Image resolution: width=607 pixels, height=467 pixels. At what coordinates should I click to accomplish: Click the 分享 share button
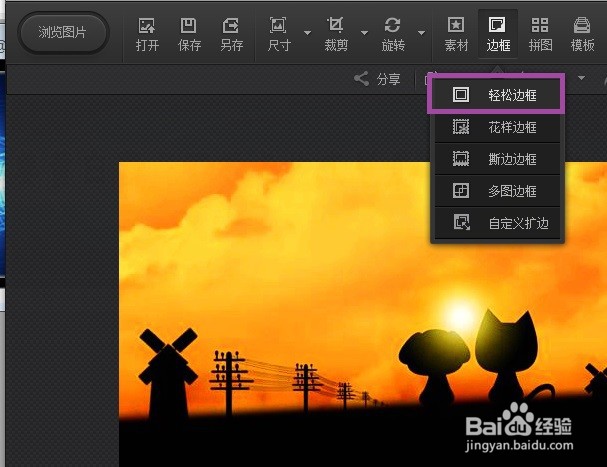377,79
